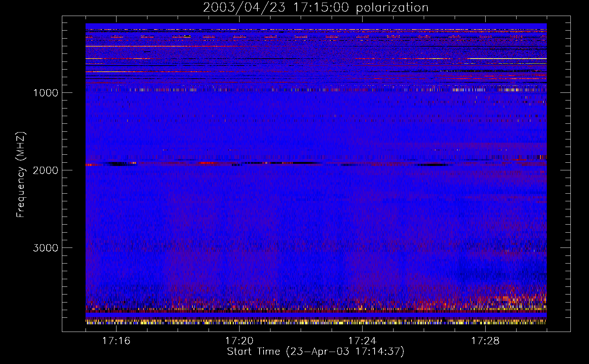
Task: Click the 17:24 time axis label
Action: click(x=362, y=341)
